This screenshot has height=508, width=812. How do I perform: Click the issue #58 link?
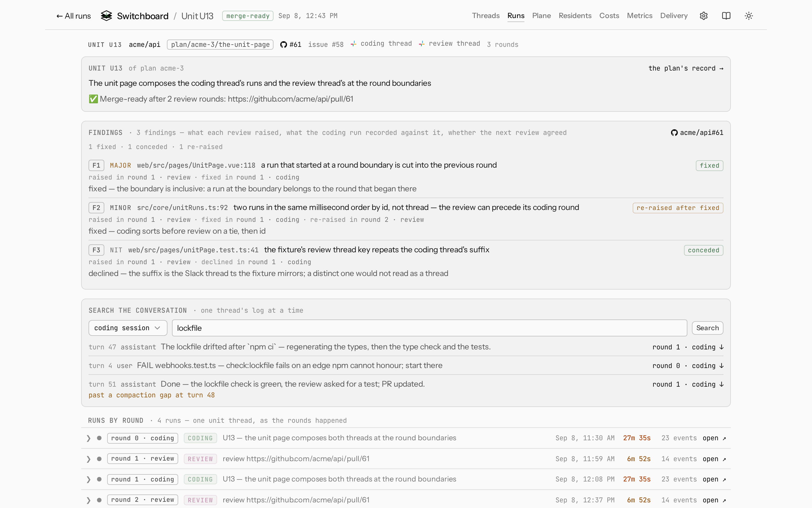click(326, 45)
